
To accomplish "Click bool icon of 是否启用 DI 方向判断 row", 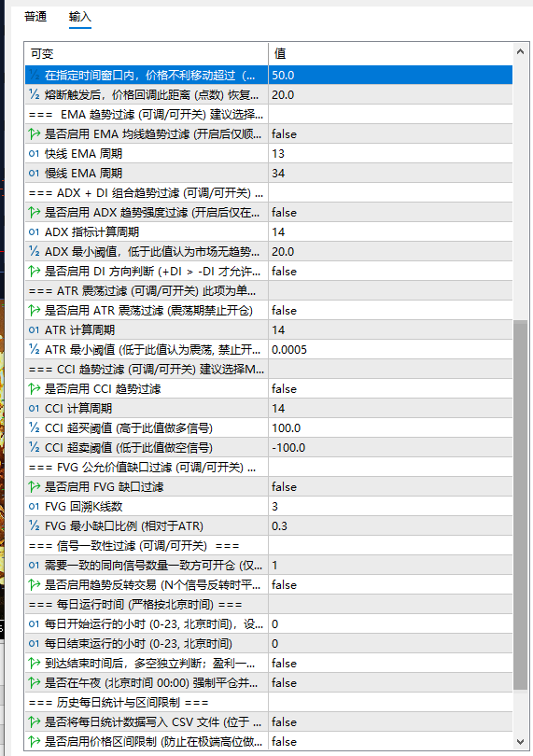I will 34,271.
